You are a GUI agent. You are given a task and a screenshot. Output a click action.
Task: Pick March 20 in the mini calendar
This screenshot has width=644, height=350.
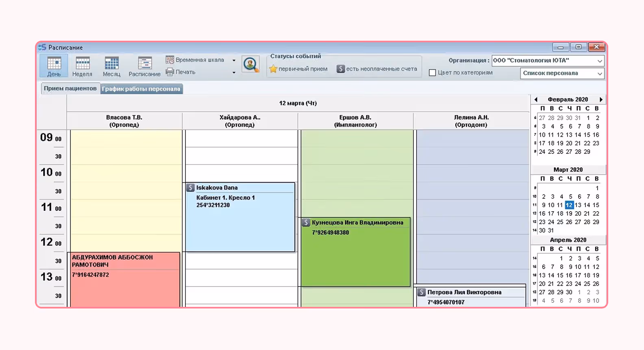578,214
